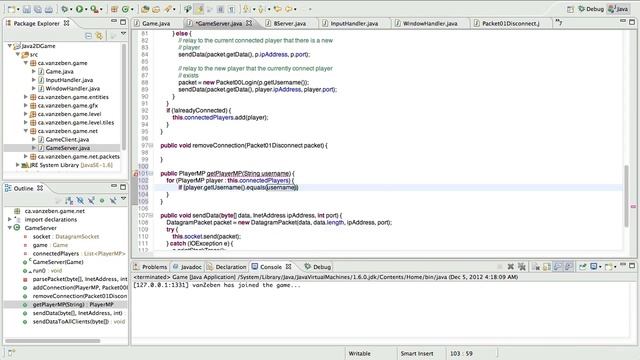Switch to the Declaration tab
Image resolution: width=640 pixels, height=360 pixels.
tap(227, 267)
